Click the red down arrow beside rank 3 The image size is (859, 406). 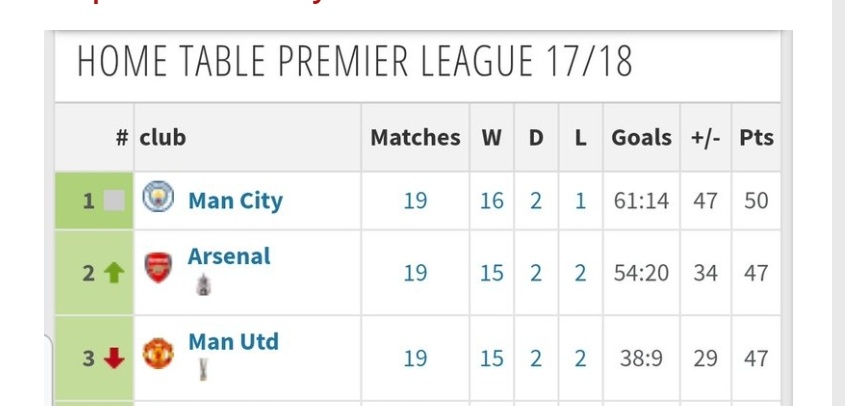pos(114,358)
